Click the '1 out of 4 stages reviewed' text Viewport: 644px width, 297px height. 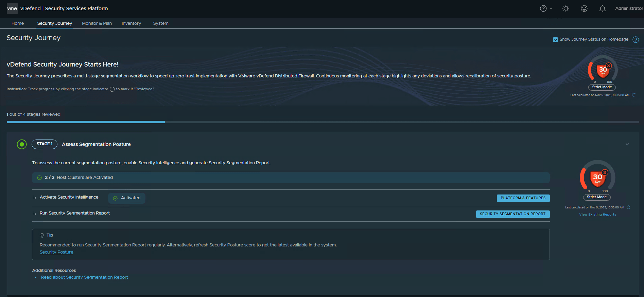click(x=34, y=114)
